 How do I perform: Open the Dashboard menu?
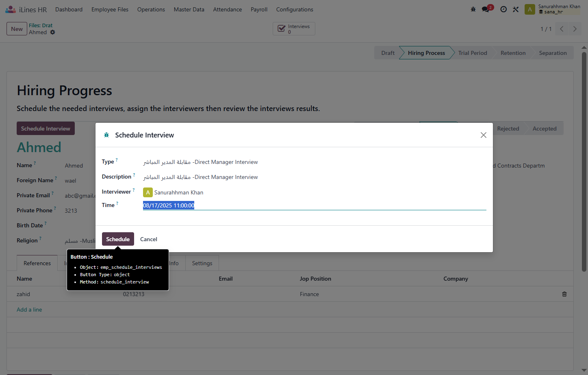pyautogui.click(x=69, y=9)
